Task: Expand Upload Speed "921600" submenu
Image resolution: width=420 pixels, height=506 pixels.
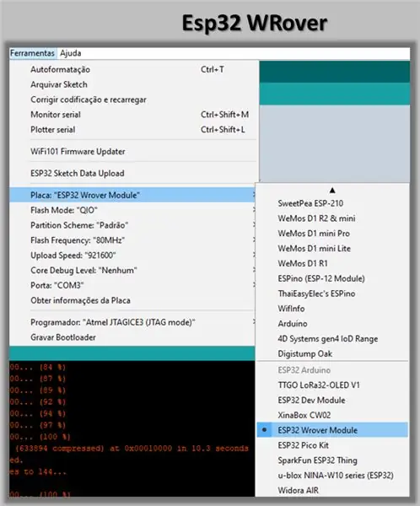Action: tap(132, 256)
